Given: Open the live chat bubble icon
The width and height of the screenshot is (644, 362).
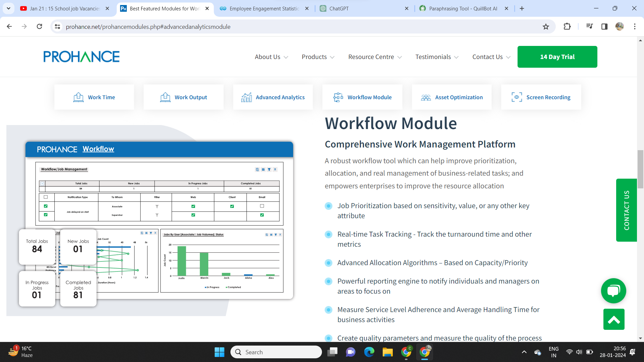Looking at the screenshot, I should click(x=613, y=291).
